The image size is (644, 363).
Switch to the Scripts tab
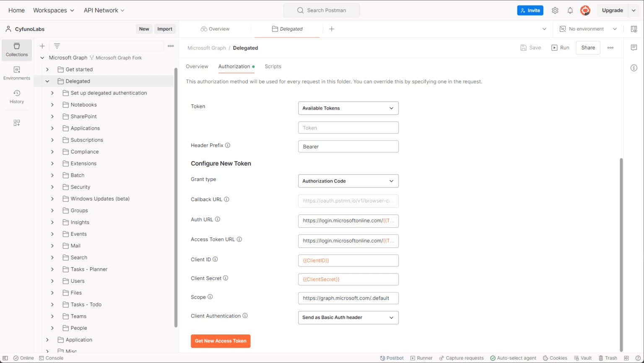[x=273, y=66]
